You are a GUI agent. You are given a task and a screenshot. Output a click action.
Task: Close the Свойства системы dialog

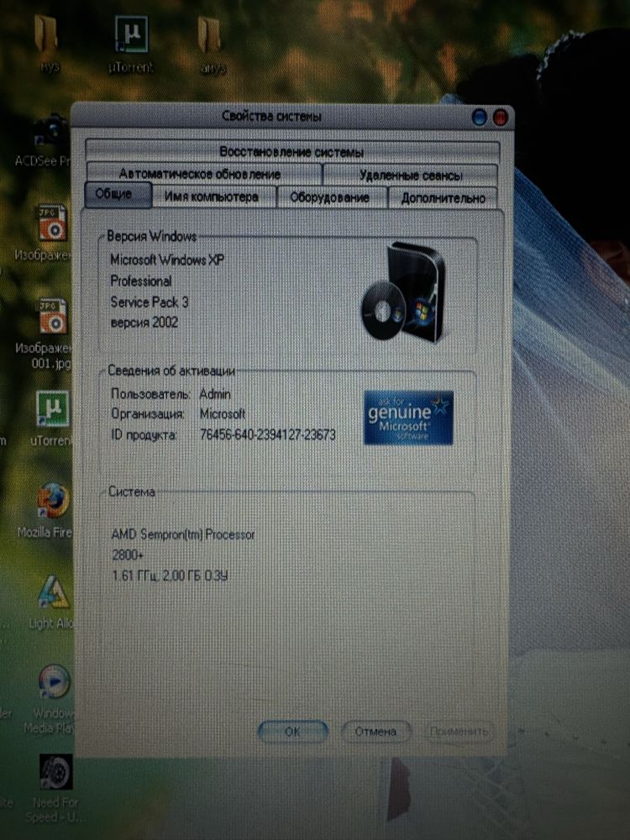pos(501,118)
